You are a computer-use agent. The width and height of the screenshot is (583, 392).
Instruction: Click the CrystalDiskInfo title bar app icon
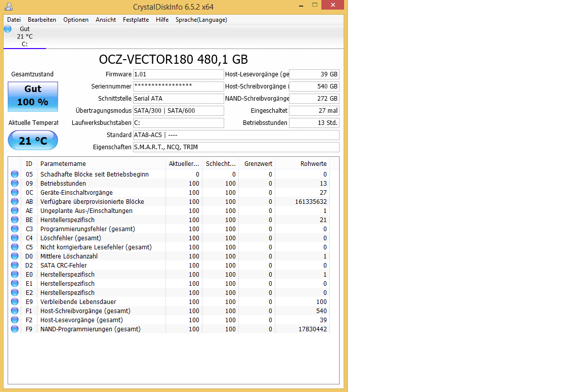(x=9, y=6)
